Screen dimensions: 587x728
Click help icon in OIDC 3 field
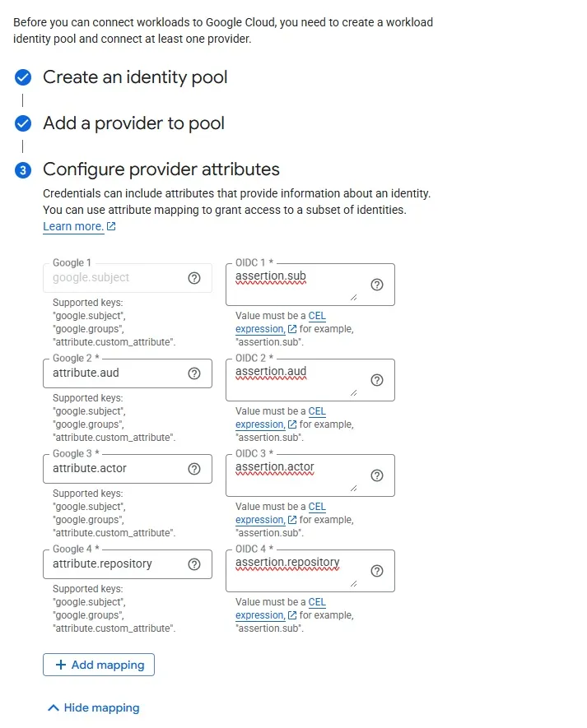click(377, 475)
